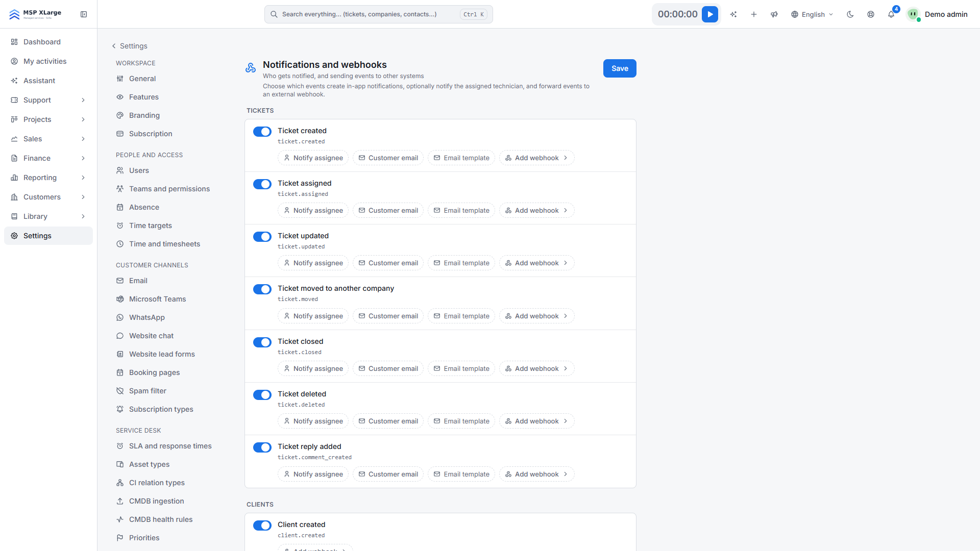
Task: Click the Absence calendar icon
Action: tap(120, 207)
